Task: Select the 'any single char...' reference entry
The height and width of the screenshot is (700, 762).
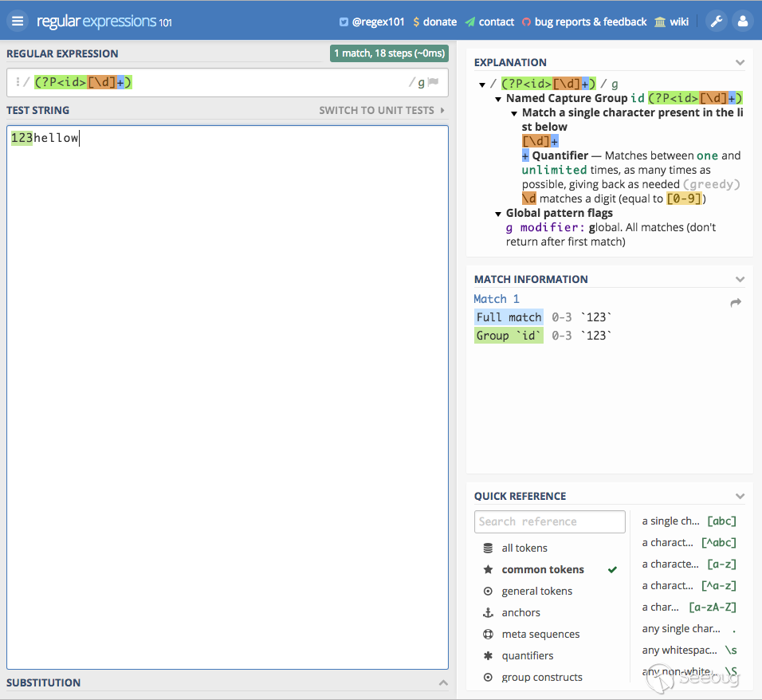Action: [689, 628]
